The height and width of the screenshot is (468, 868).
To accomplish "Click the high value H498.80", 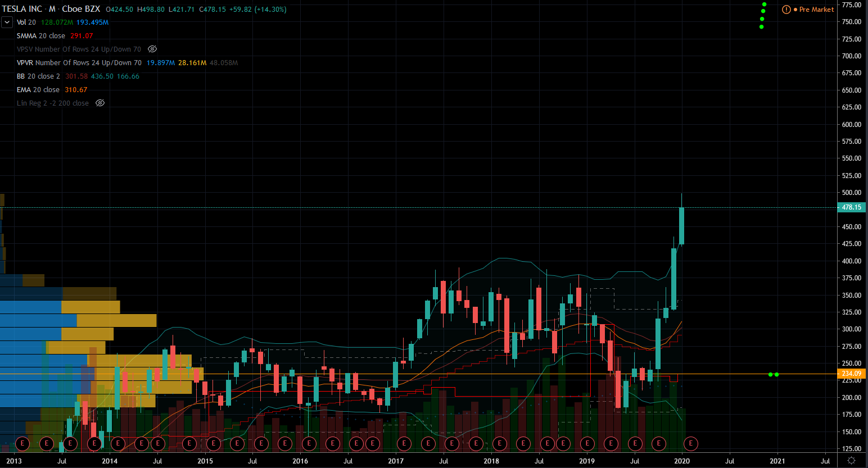I will click(151, 10).
